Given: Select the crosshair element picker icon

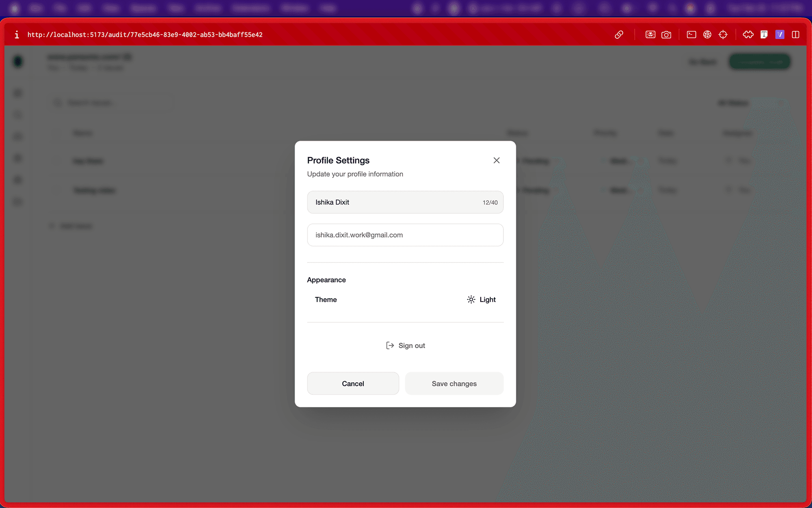Looking at the screenshot, I should [x=723, y=34].
